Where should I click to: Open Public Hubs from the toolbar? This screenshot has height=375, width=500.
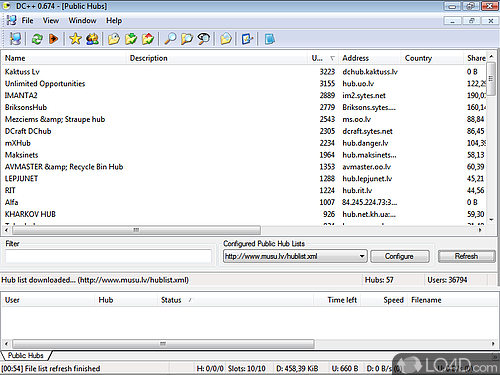[x=15, y=39]
